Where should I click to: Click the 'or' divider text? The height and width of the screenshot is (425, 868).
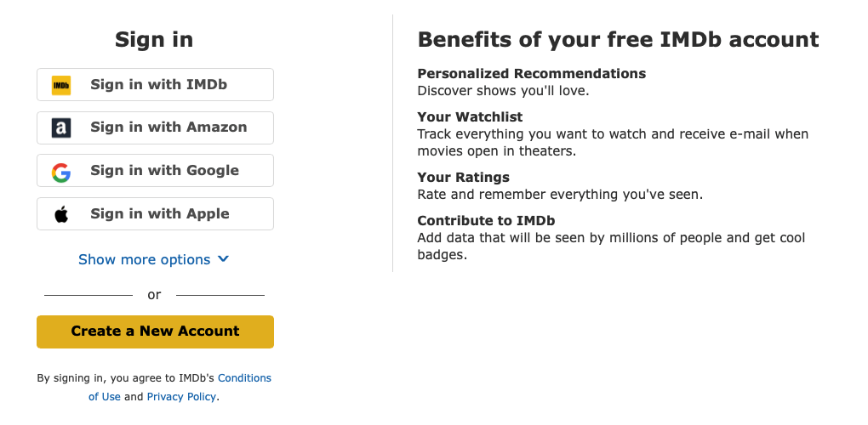click(154, 295)
